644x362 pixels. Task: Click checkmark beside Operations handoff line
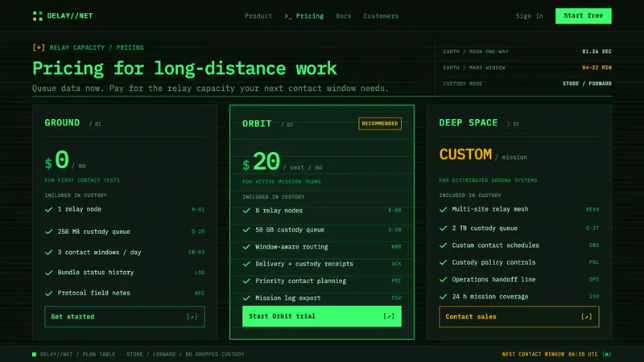point(444,279)
